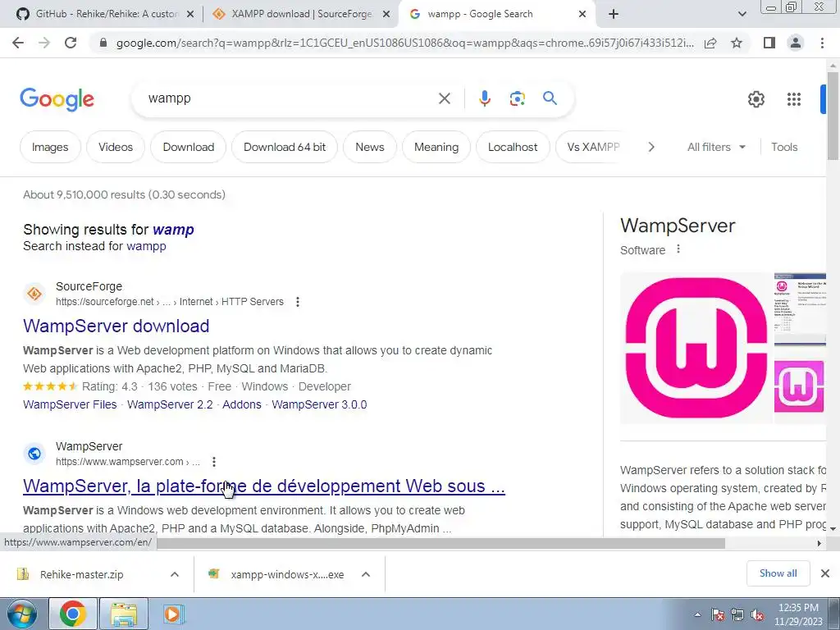Open WampServer 2.2 sitelink
The image size is (840, 630).
point(170,404)
